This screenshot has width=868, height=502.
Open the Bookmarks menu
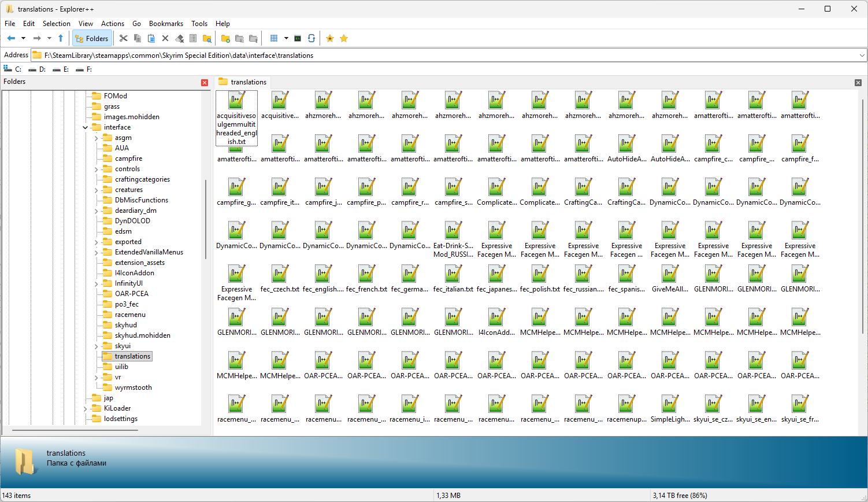point(166,24)
